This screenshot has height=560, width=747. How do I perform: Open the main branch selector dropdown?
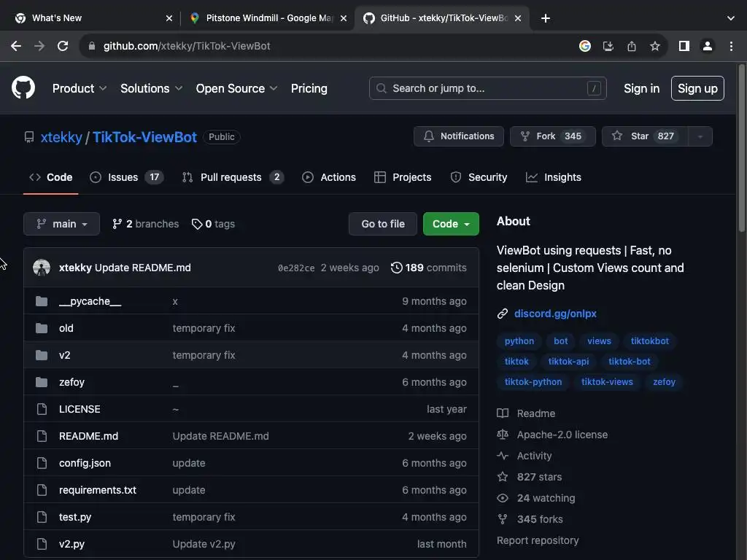pos(61,224)
